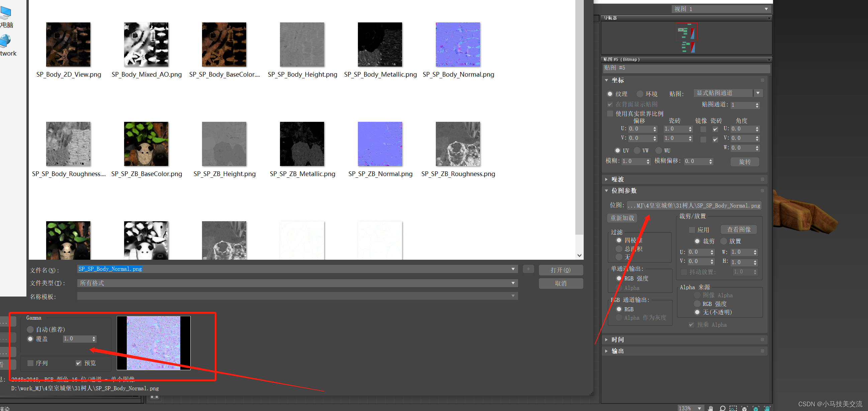This screenshot has width=868, height=411.
Task: Activate the Zoom Region tool
Action: click(733, 408)
